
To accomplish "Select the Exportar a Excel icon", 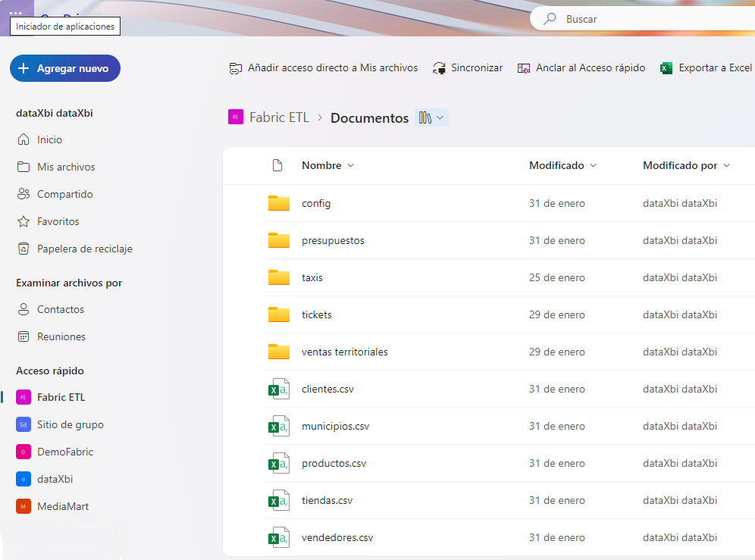I will click(667, 67).
